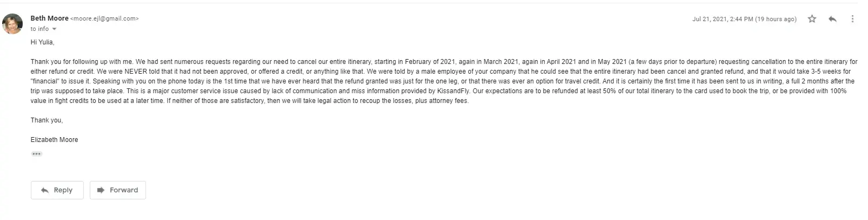Click the curved arrow icon inside Reply button
This screenshot has height=220, width=868.
click(x=45, y=190)
